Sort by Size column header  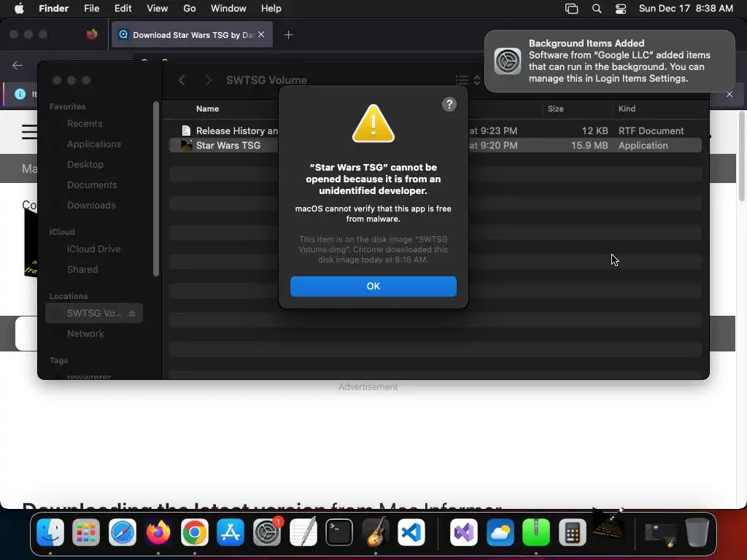tap(555, 109)
